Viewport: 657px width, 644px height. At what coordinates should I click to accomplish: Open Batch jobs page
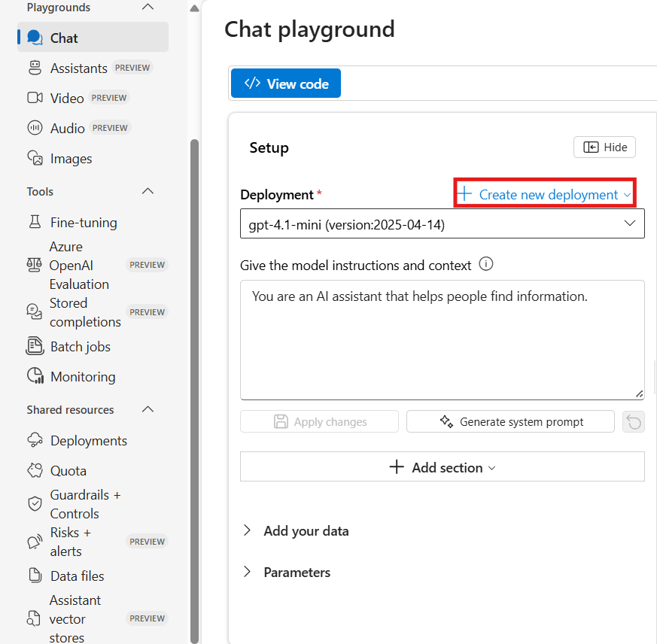pyautogui.click(x=81, y=347)
